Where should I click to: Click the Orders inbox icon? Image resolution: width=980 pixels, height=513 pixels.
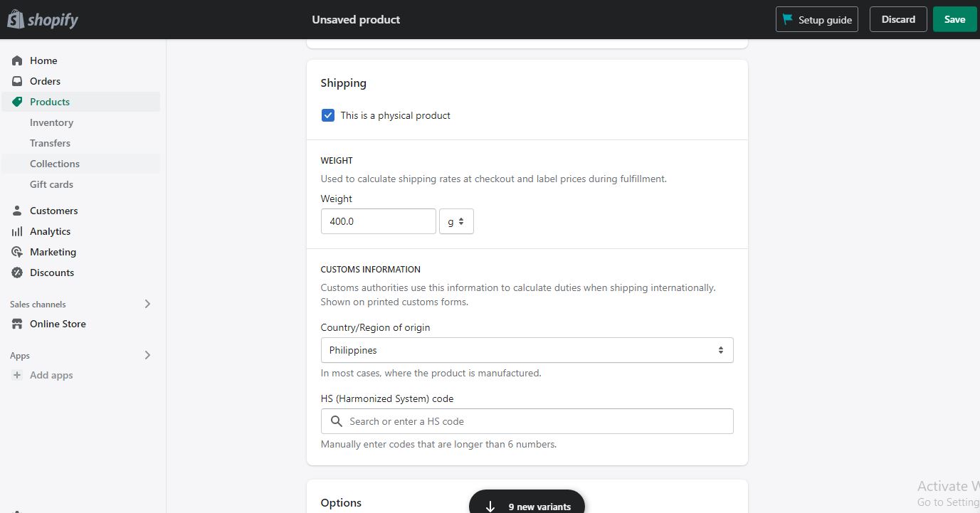coord(17,81)
